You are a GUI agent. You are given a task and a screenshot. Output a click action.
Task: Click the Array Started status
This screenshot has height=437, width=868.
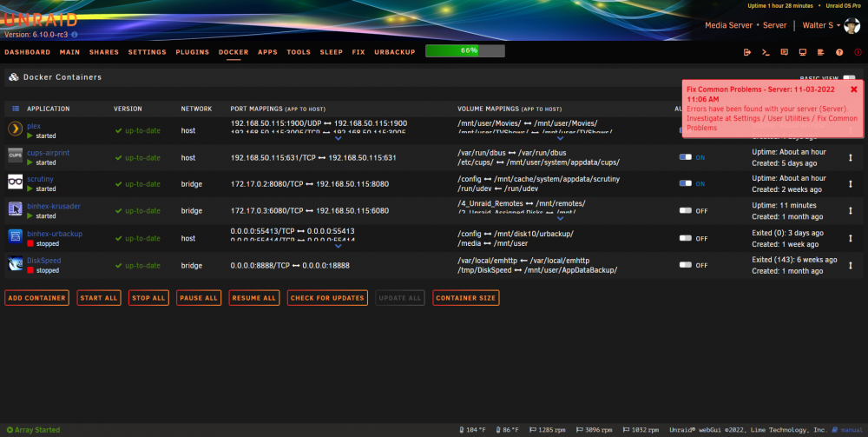point(33,430)
